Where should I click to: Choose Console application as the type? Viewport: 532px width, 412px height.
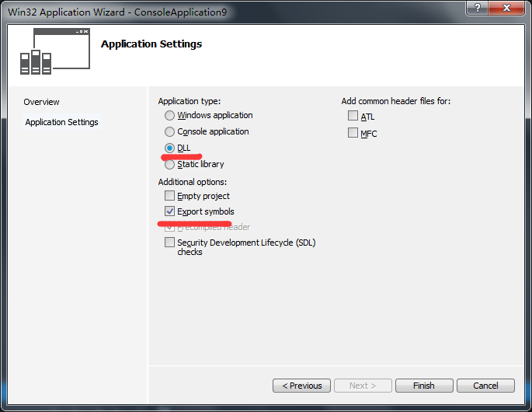pyautogui.click(x=169, y=132)
